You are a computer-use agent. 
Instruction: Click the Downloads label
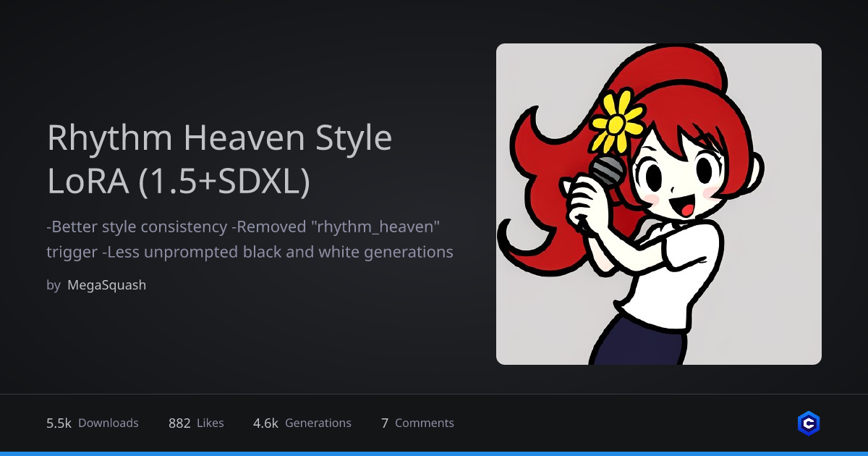click(x=108, y=423)
